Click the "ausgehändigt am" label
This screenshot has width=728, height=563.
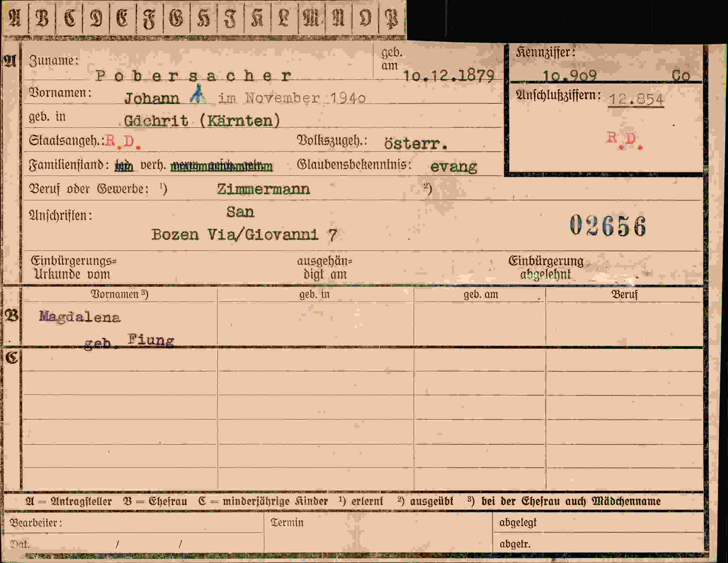325,267
